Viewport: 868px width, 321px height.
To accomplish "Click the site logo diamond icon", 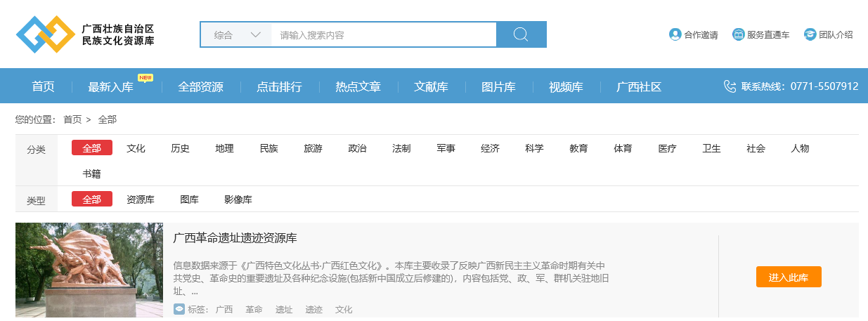I will tap(46, 34).
